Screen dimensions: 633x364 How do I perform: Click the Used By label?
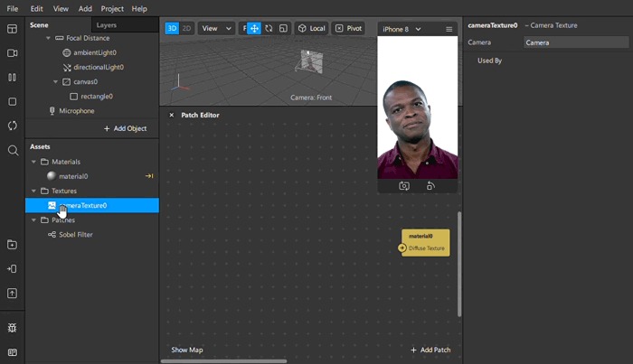point(490,61)
